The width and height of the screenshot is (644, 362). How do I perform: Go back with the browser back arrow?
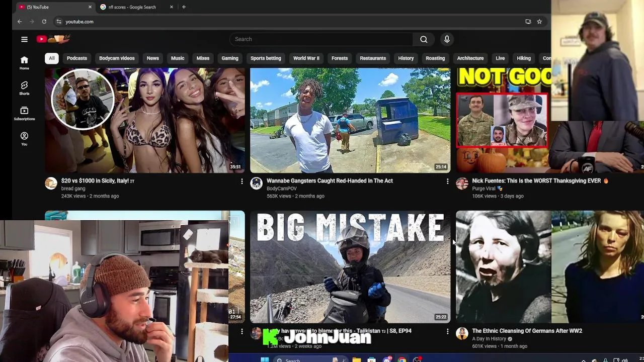20,22
